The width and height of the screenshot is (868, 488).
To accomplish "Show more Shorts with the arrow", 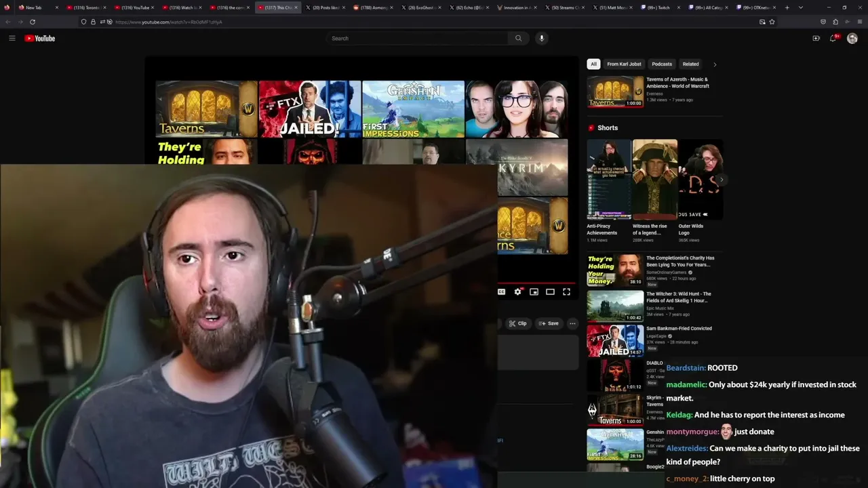I will (722, 180).
